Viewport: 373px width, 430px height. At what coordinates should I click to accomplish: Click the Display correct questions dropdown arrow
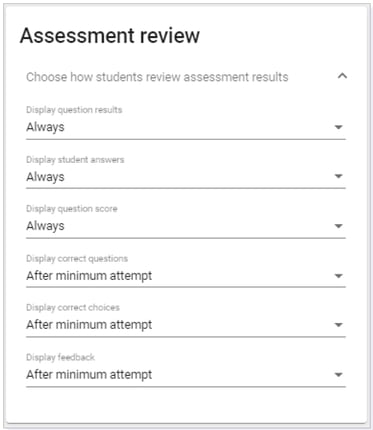click(338, 276)
